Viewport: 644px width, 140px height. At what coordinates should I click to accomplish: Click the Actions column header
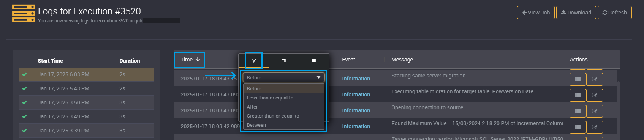point(578,60)
